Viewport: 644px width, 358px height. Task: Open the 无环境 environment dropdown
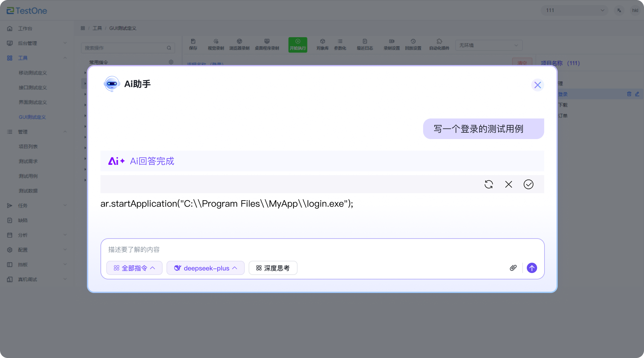pos(488,45)
